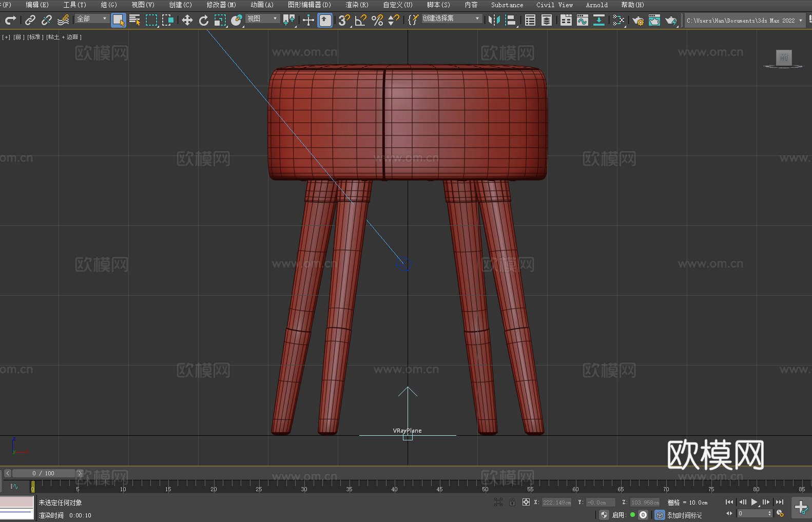This screenshot has height=522, width=812.
Task: Open the selection filter 全部 dropdown
Action: tap(92, 18)
